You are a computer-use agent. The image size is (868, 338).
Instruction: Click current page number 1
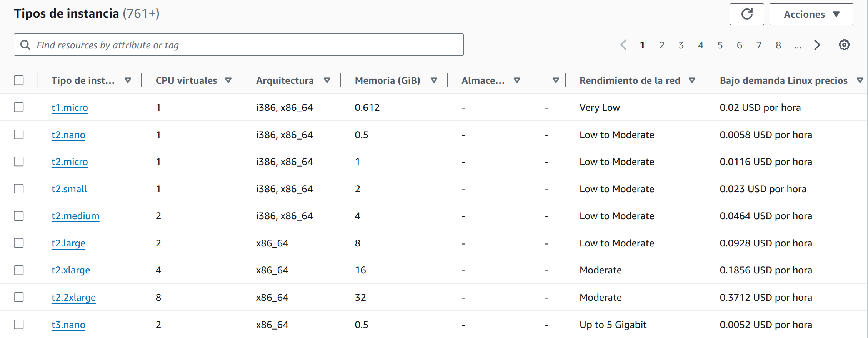[x=642, y=45]
